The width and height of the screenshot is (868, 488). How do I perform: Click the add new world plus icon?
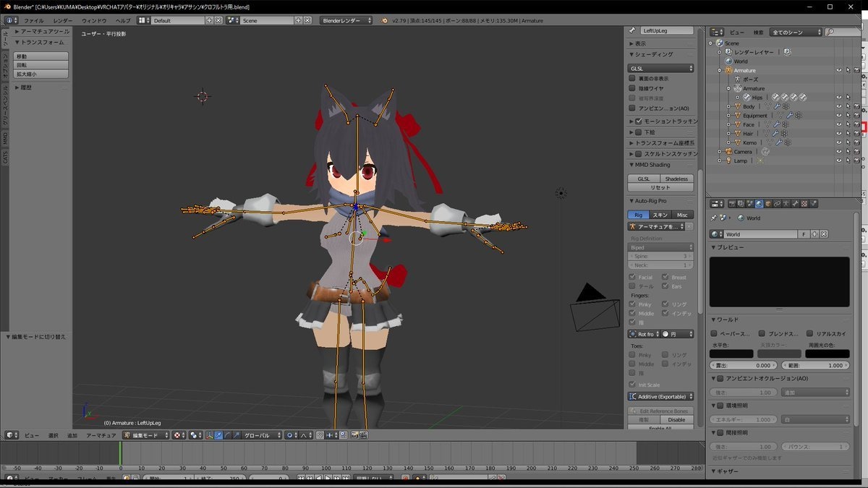pyautogui.click(x=814, y=234)
